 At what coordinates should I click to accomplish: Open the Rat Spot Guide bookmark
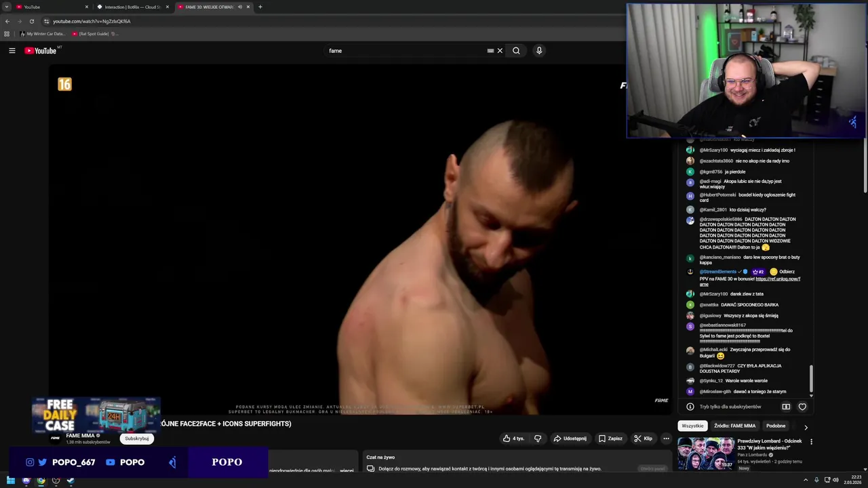pyautogui.click(x=95, y=33)
